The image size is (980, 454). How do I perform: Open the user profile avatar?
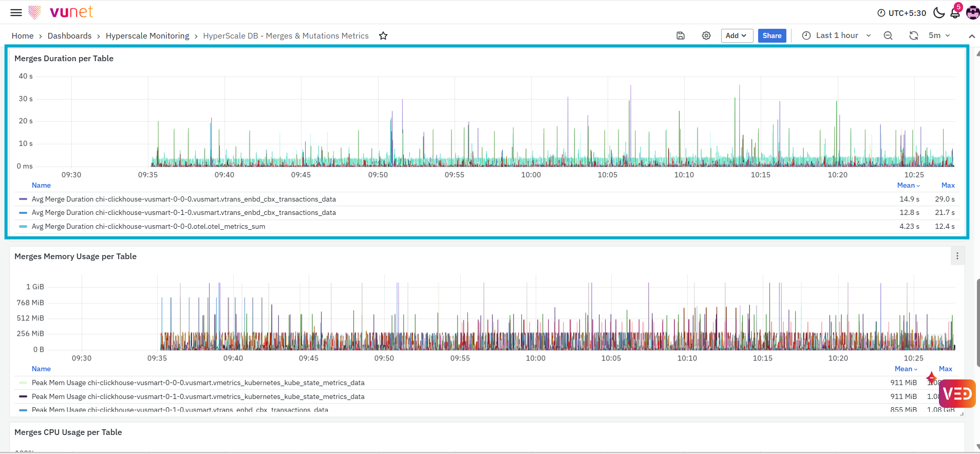tap(973, 13)
